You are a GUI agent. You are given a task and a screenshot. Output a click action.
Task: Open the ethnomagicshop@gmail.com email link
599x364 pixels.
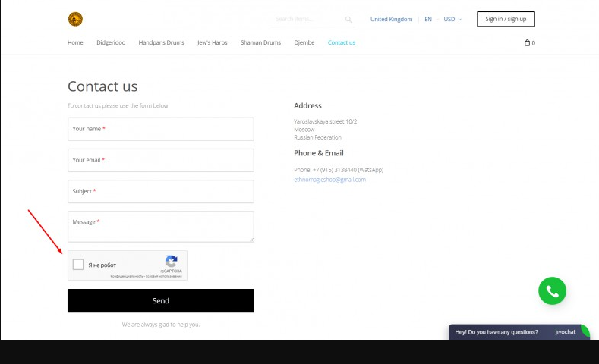(x=329, y=179)
